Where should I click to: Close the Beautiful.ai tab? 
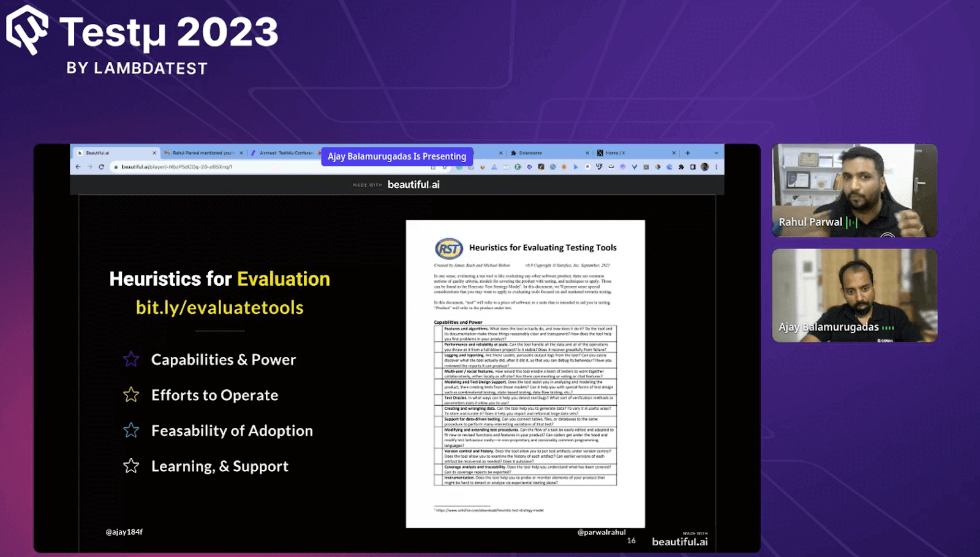point(154,153)
